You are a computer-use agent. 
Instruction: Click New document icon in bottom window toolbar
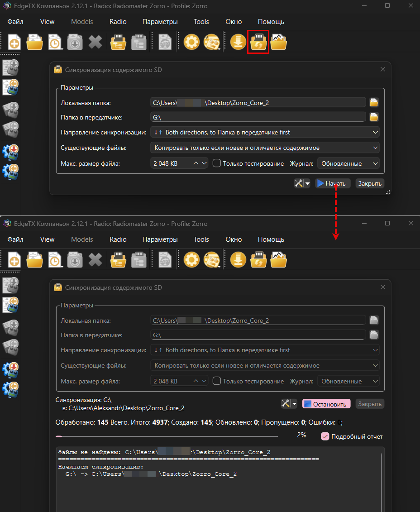(x=14, y=259)
